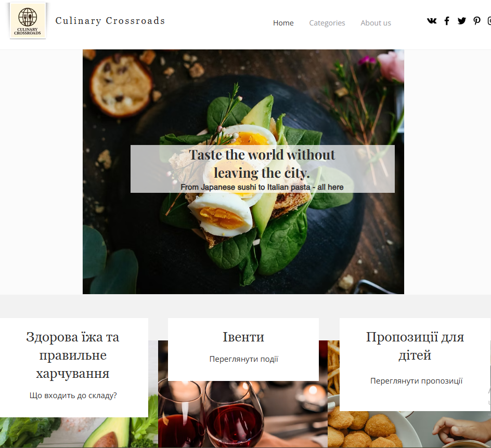Click the Culinary Crossroads logo image
This screenshot has height=448, width=491.
pyautogui.click(x=28, y=21)
